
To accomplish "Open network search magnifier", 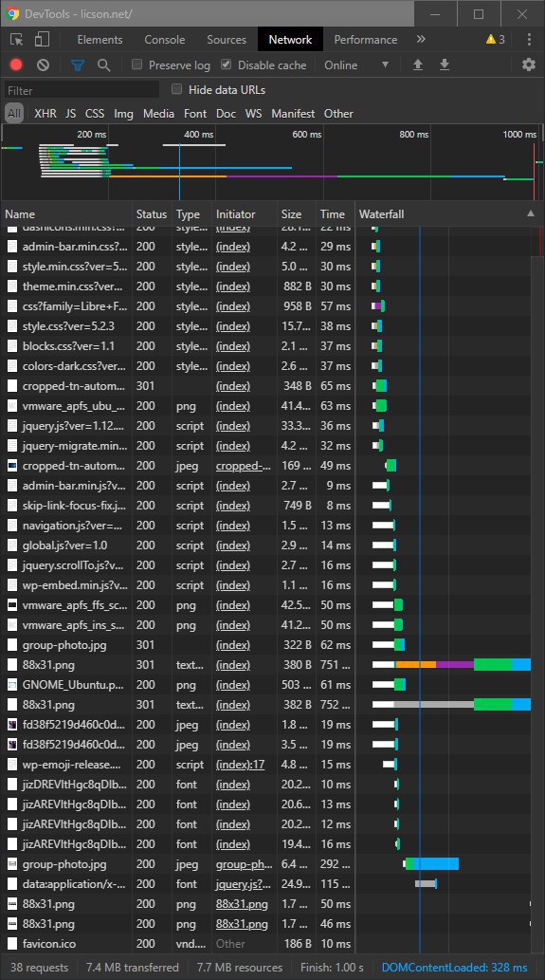I will point(104,65).
